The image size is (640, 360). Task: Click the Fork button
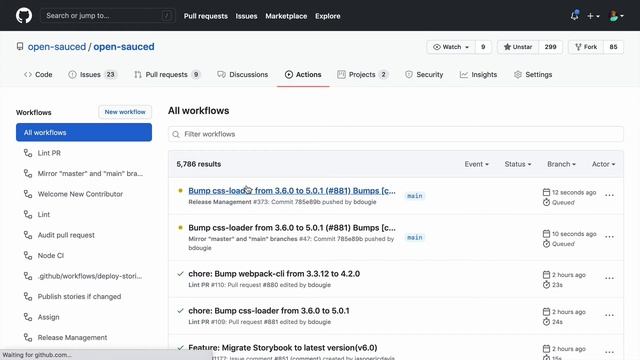tap(586, 47)
